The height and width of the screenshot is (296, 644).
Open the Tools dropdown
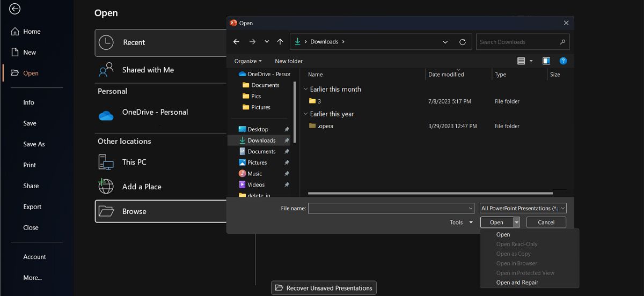pos(461,223)
